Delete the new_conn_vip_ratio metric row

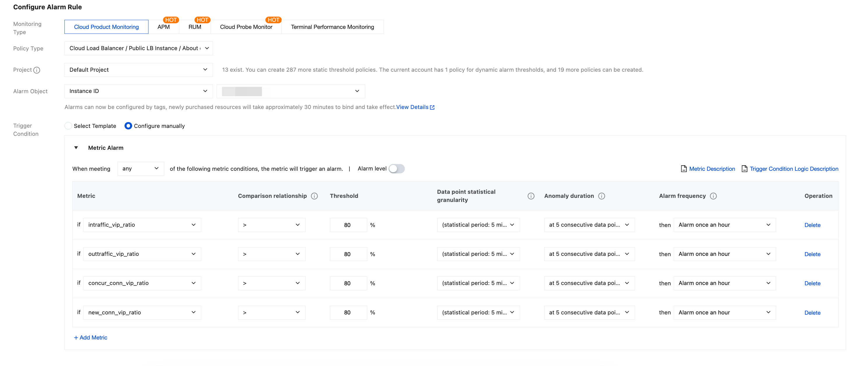click(812, 313)
